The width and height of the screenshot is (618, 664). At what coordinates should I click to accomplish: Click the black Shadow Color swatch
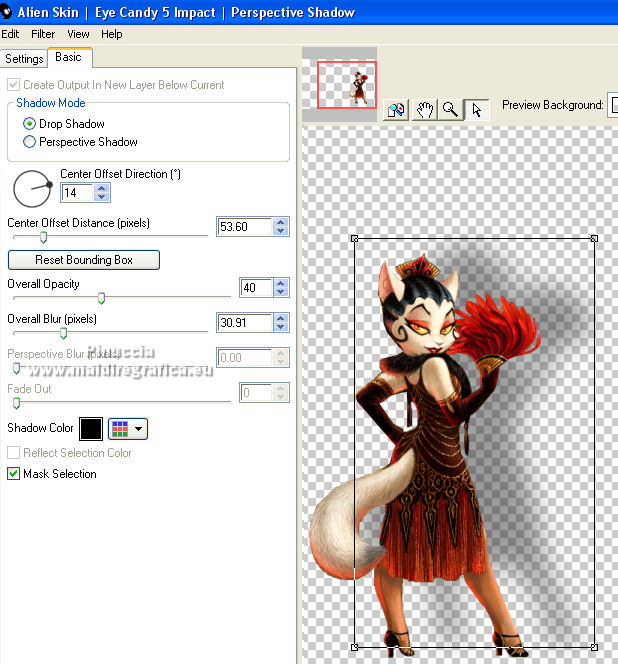click(91, 429)
